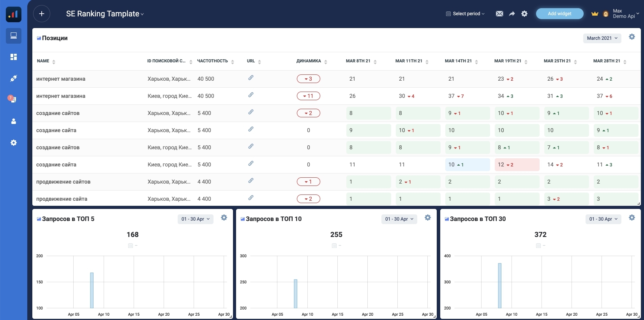Open date range dropdown in Запросов в ТОП 10

point(399,219)
